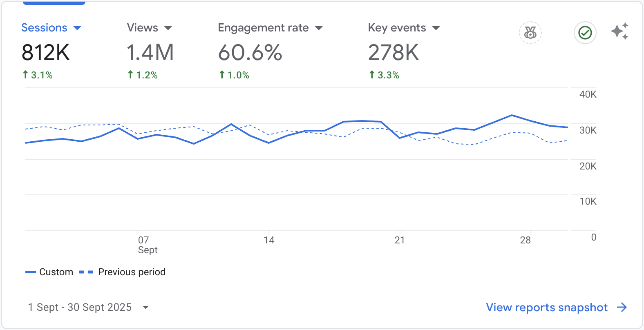Click the dashed line Previous period legend icon
This screenshot has width=644, height=330.
(86, 272)
